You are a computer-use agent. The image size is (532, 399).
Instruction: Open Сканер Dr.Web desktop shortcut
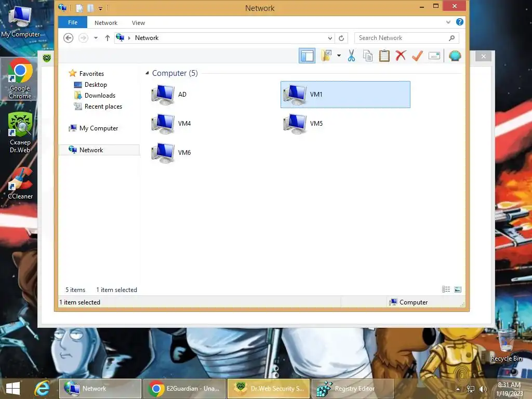[x=20, y=132]
